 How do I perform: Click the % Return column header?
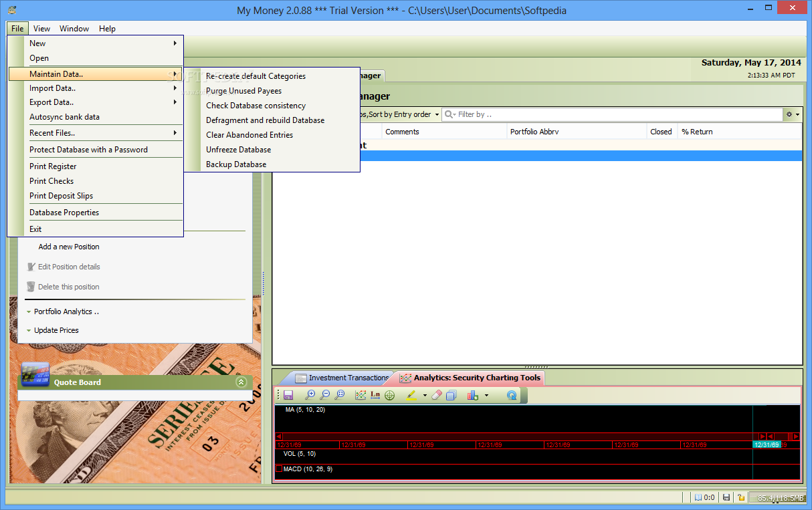pyautogui.click(x=739, y=132)
